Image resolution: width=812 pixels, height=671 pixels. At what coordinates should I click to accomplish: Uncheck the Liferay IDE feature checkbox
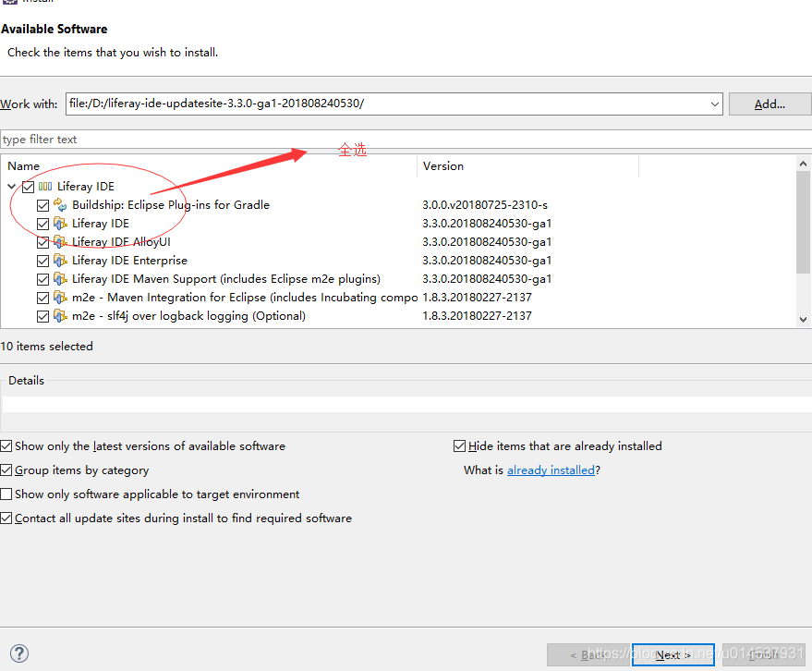(x=43, y=225)
